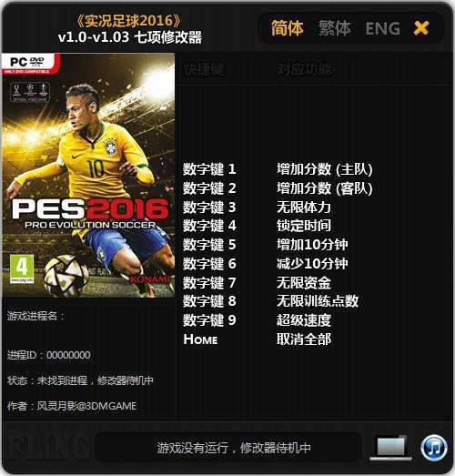This screenshot has height=476, width=455.
Task: Toggle 超级速度 cheat
Action: (304, 320)
